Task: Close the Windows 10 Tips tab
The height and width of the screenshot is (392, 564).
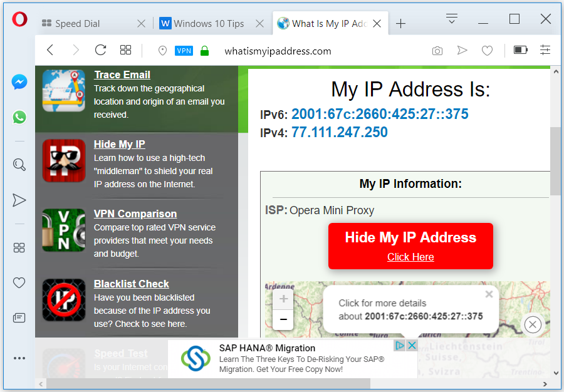Action: click(259, 24)
